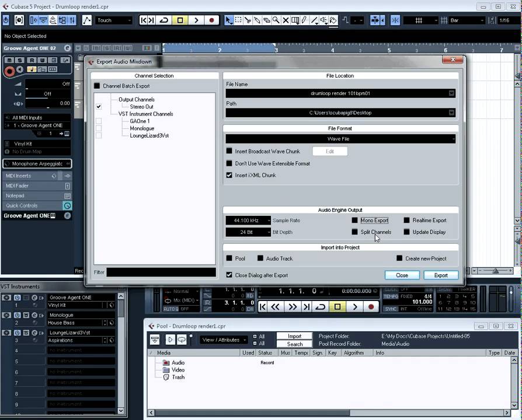
Task: Select the Erase tool
Action: pos(266,20)
